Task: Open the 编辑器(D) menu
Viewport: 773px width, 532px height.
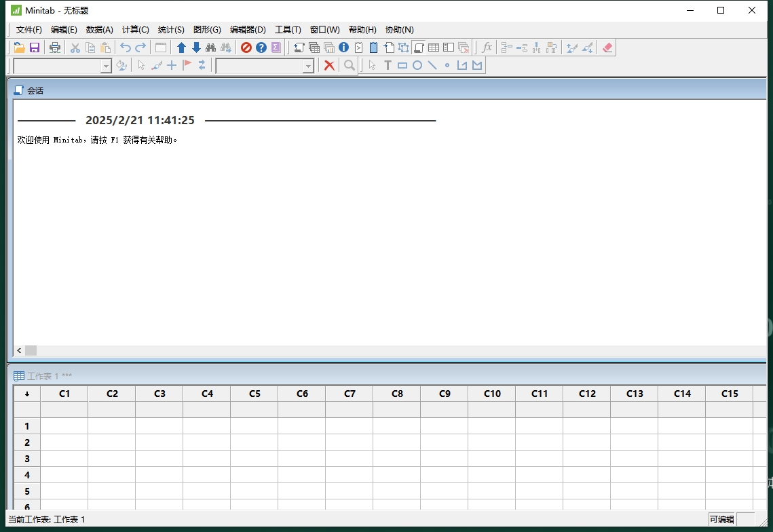Action: [248, 30]
